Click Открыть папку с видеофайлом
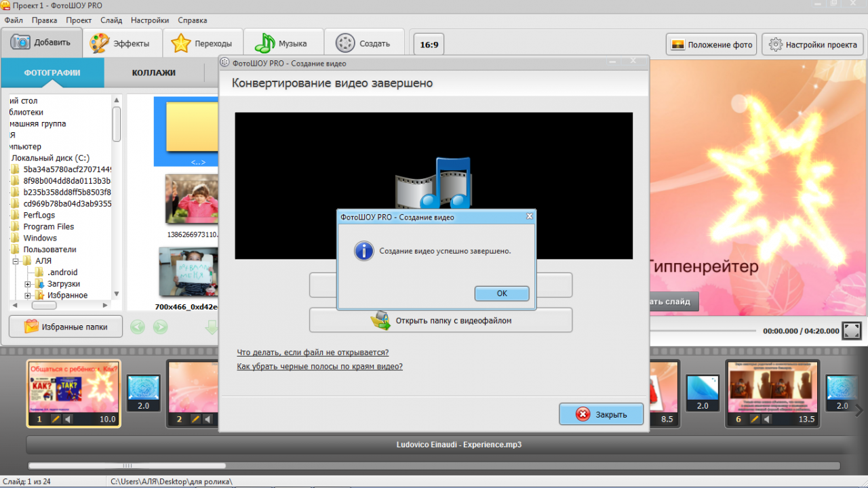This screenshot has height=488, width=868. pyautogui.click(x=441, y=321)
